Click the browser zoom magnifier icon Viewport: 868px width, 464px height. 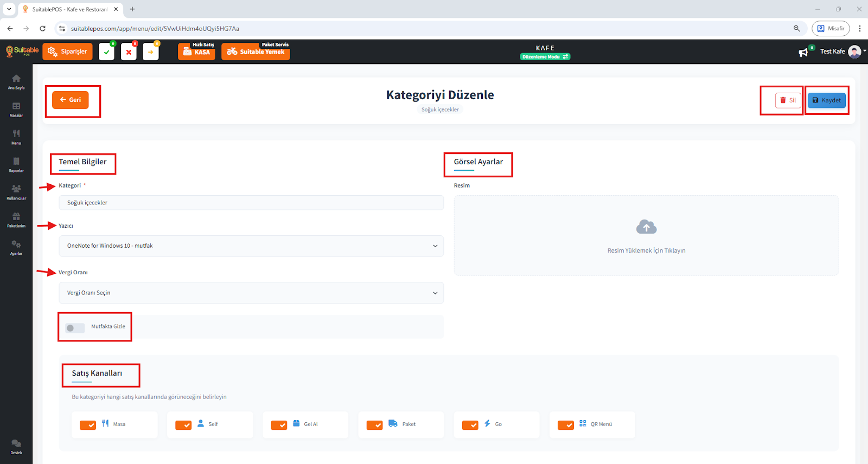pyautogui.click(x=796, y=28)
